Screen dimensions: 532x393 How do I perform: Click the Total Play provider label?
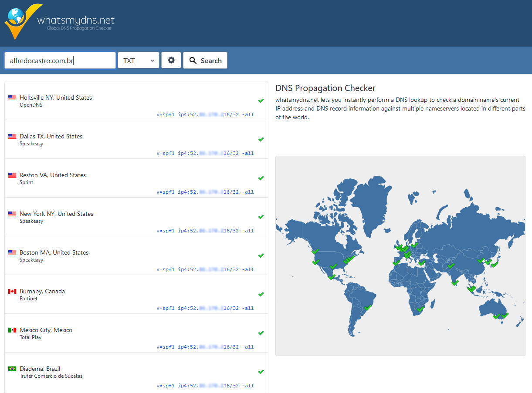(x=30, y=337)
